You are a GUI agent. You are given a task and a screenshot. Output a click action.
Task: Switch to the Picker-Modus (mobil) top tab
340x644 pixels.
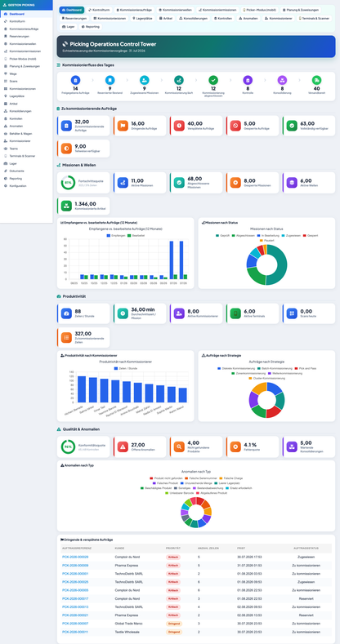point(260,10)
